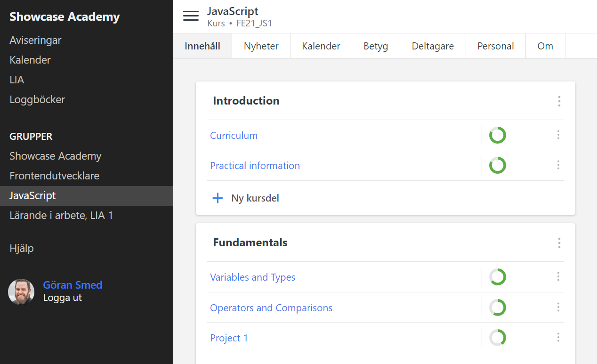Viewport: 597px width, 364px height.
Task: Switch to the Om tab
Action: [545, 46]
